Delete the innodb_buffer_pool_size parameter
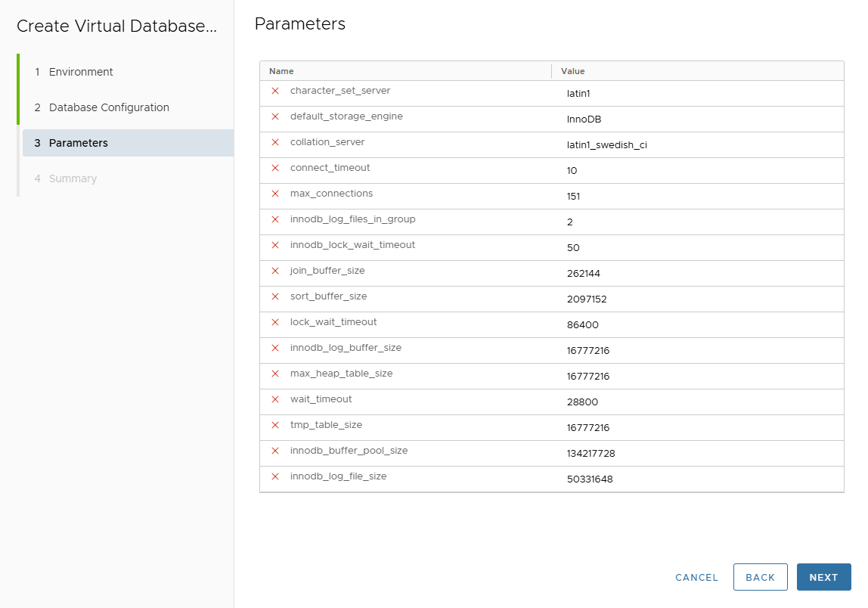 pyautogui.click(x=275, y=451)
